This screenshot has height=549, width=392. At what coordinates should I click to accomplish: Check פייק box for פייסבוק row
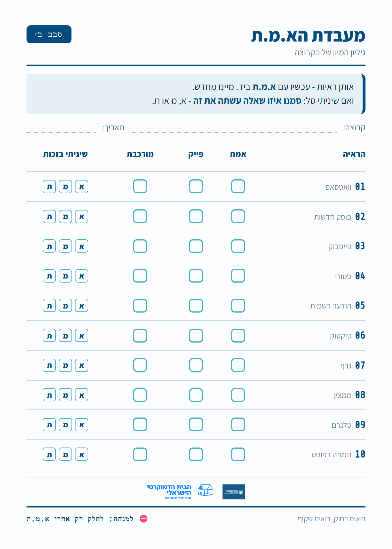(196, 246)
